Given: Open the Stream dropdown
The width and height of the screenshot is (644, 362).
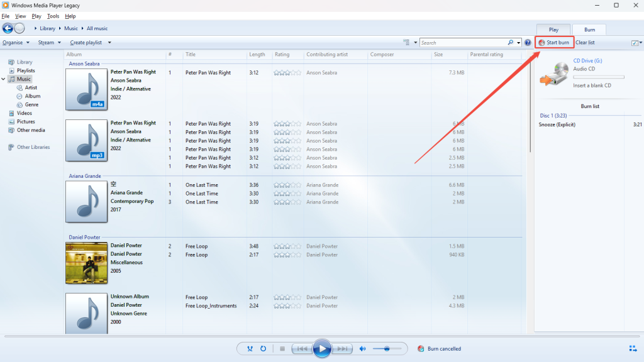Looking at the screenshot, I should (x=48, y=42).
